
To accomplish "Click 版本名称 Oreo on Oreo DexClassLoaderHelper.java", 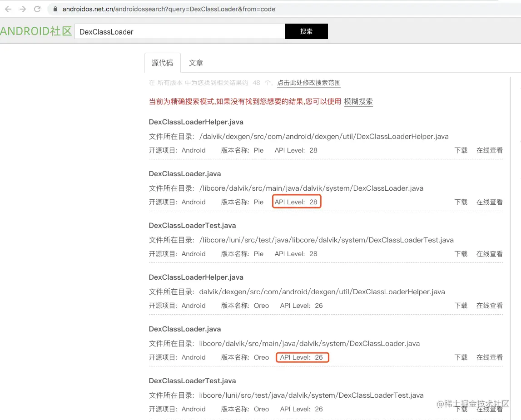I will coord(245,306).
